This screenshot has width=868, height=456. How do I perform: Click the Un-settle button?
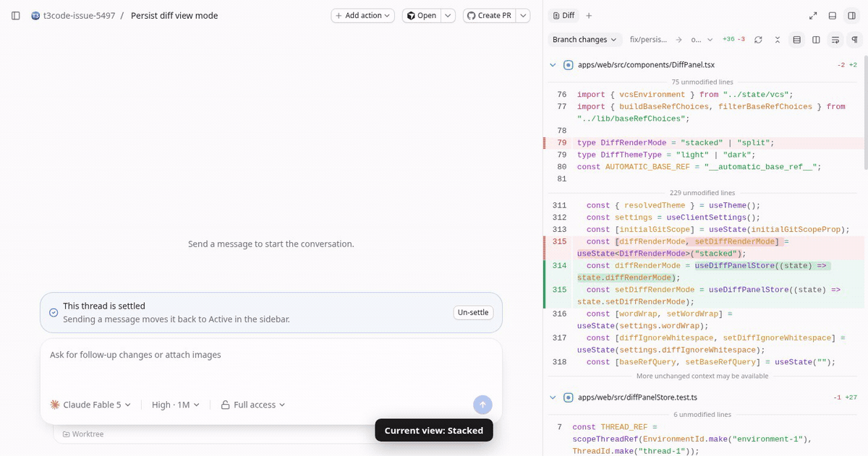[x=474, y=312]
